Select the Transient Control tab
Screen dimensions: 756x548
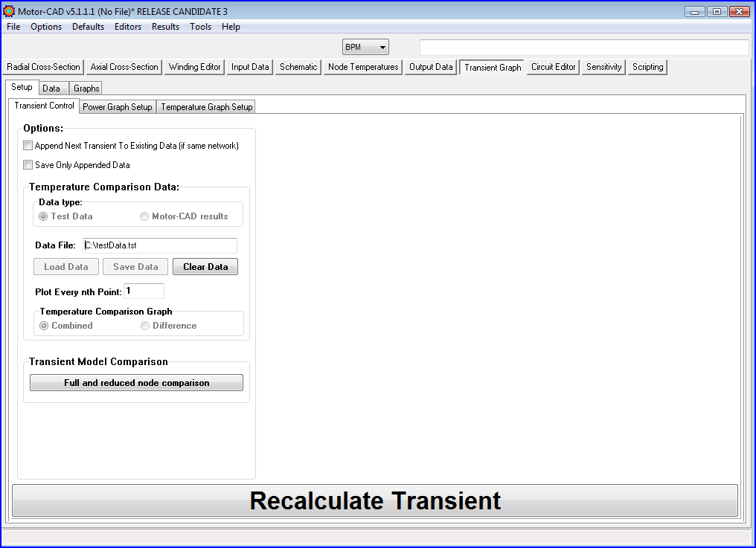tap(44, 106)
